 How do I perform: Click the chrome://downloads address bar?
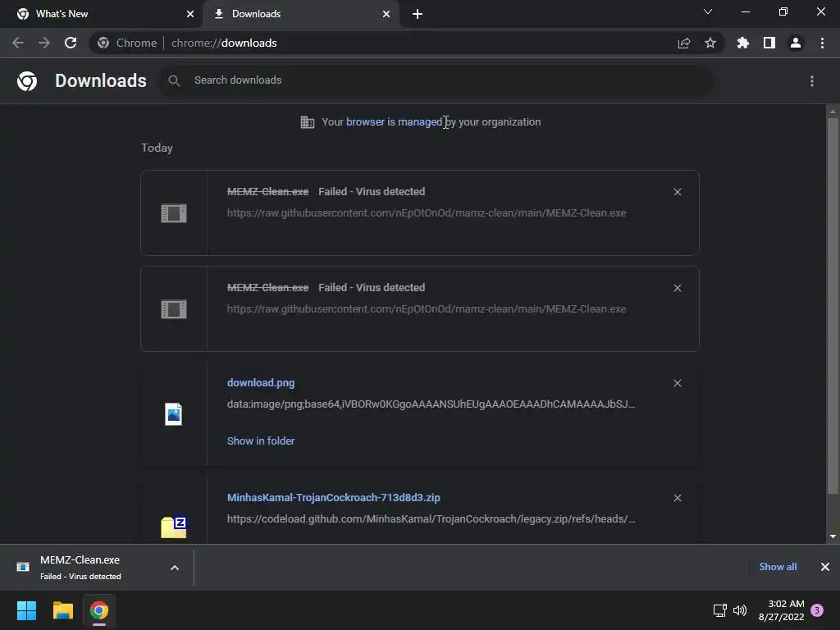pyautogui.click(x=407, y=43)
